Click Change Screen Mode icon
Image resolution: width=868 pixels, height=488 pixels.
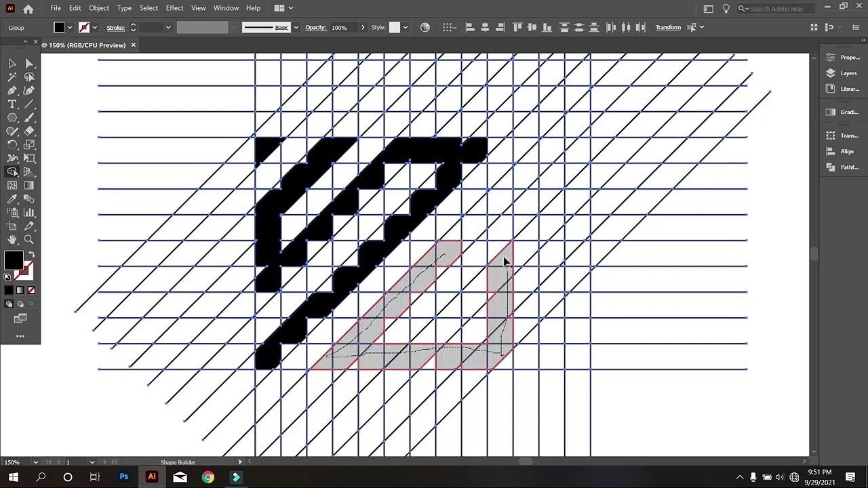[20, 319]
